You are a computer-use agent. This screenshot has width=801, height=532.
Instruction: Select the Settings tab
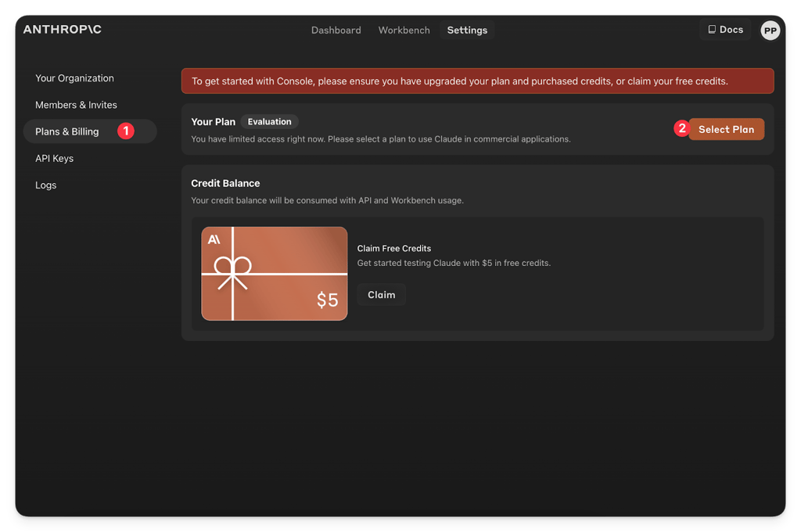[x=467, y=31]
